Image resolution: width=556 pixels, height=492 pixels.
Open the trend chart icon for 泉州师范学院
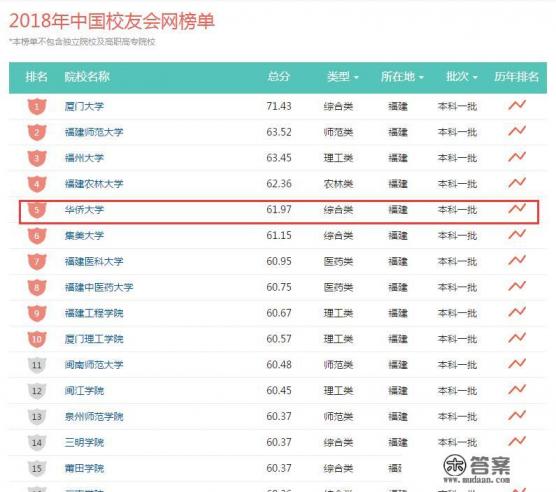(x=517, y=416)
